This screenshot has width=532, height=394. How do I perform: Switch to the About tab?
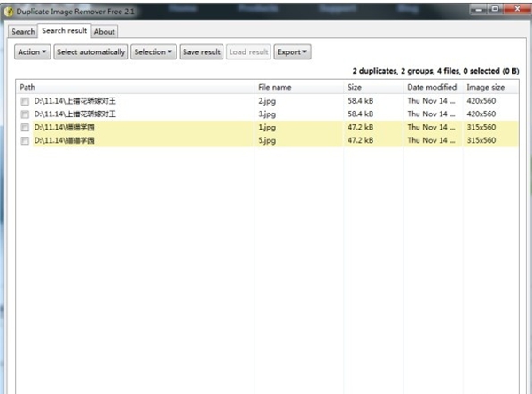(x=104, y=32)
